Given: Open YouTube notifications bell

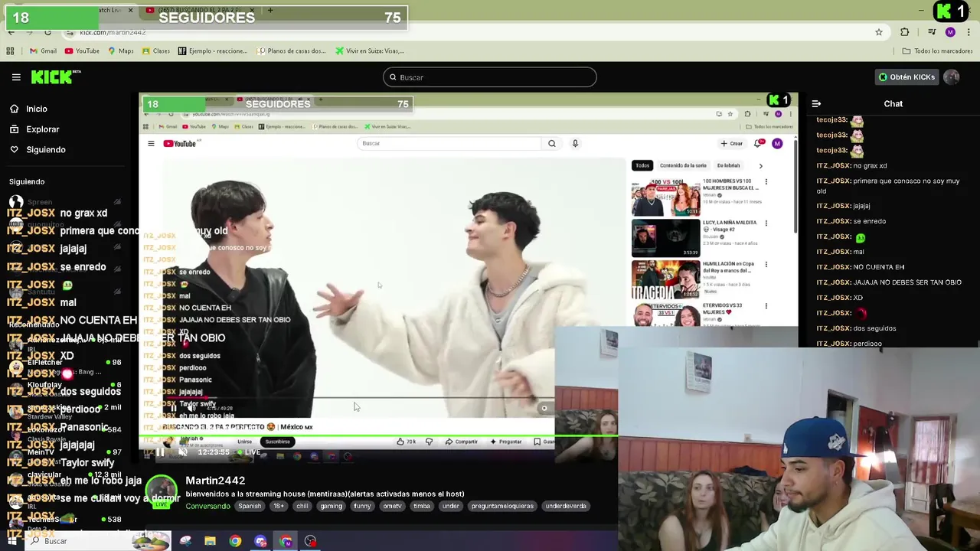Looking at the screenshot, I should pyautogui.click(x=758, y=144).
